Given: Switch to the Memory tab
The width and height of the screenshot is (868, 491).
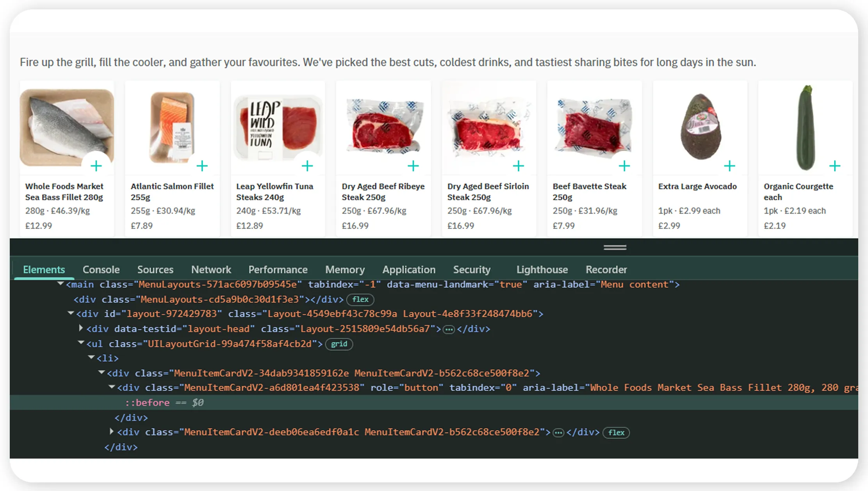Looking at the screenshot, I should [x=345, y=270].
